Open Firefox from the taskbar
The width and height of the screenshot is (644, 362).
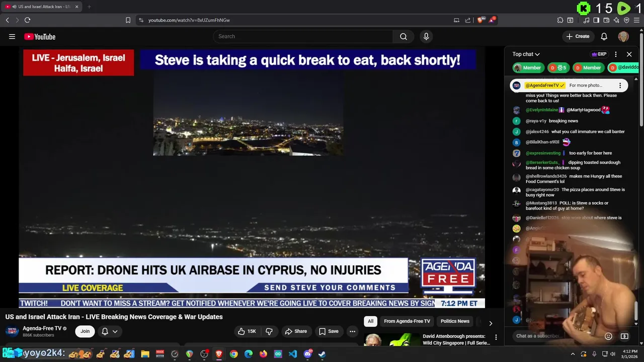263,354
